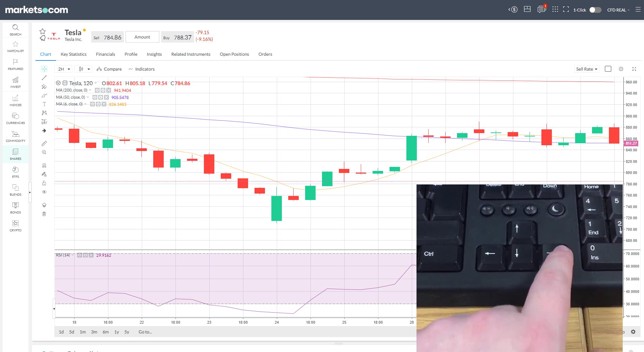Open the Commodity sidebar section

pos(15,136)
